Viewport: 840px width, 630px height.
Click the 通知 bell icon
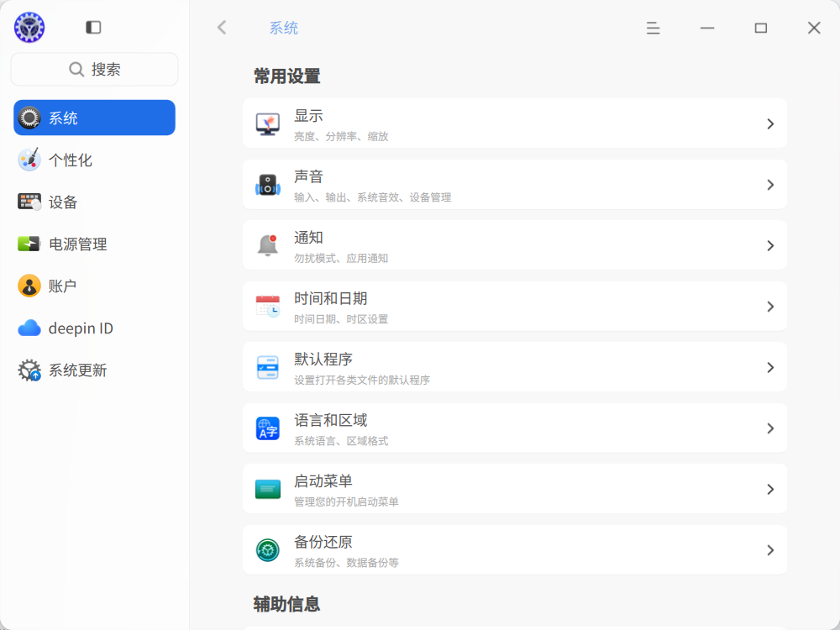tap(268, 245)
